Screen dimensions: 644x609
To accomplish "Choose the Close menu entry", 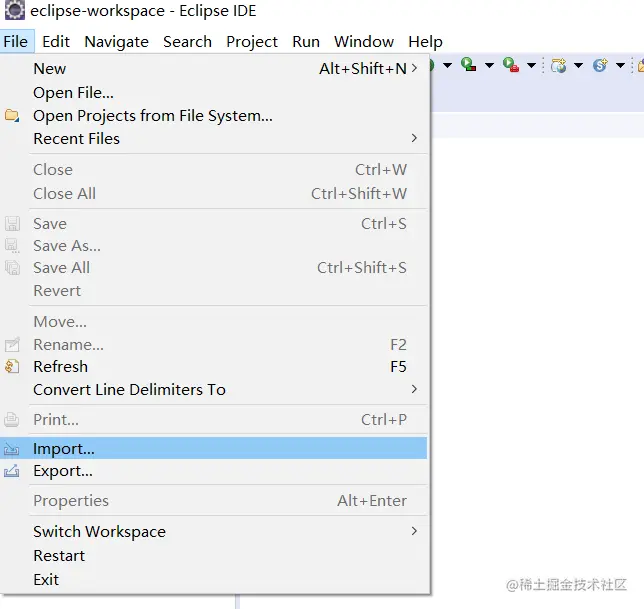I will (x=214, y=169).
